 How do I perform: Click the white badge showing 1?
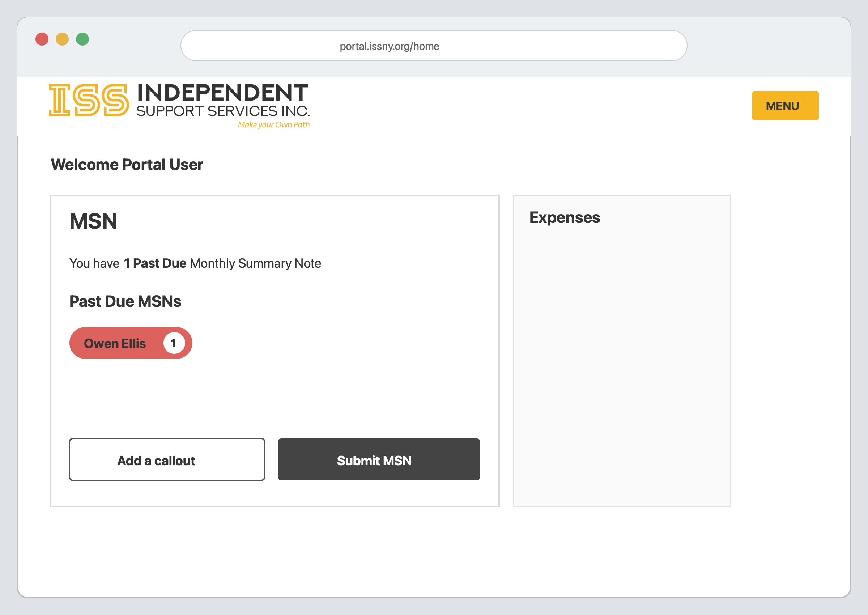click(x=174, y=343)
